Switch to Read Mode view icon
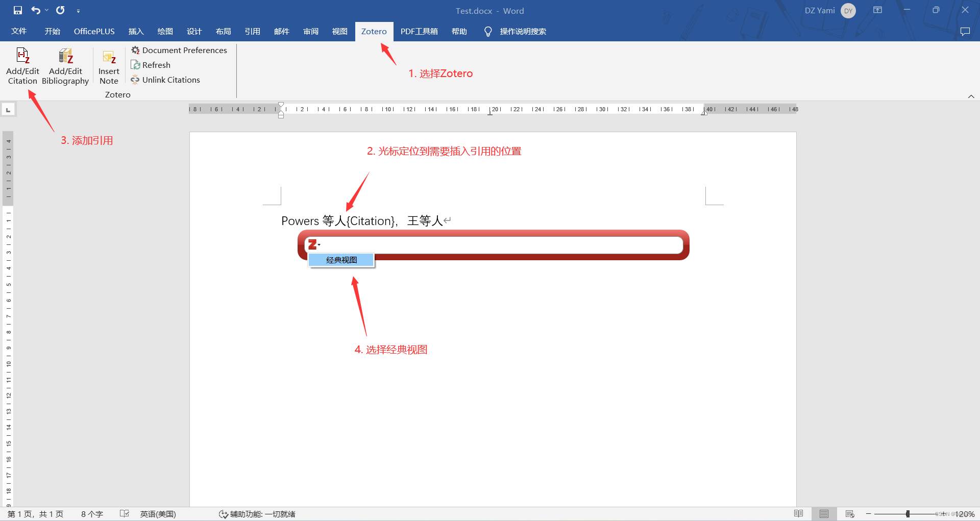This screenshot has width=980, height=521. [799, 514]
